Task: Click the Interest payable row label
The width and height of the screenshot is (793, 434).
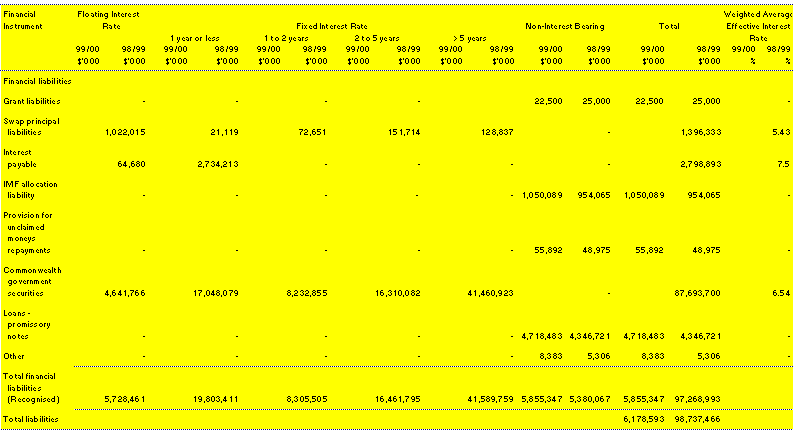Action: [x=24, y=157]
